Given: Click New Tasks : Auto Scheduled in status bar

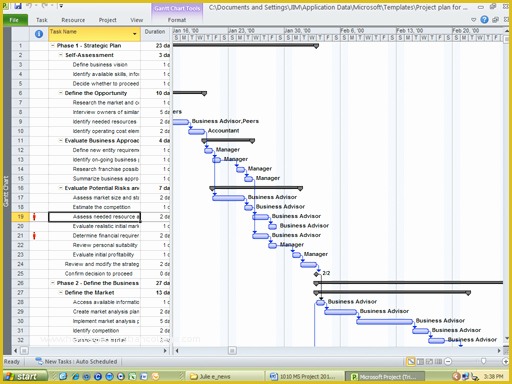Looking at the screenshot, I should 77,362.
